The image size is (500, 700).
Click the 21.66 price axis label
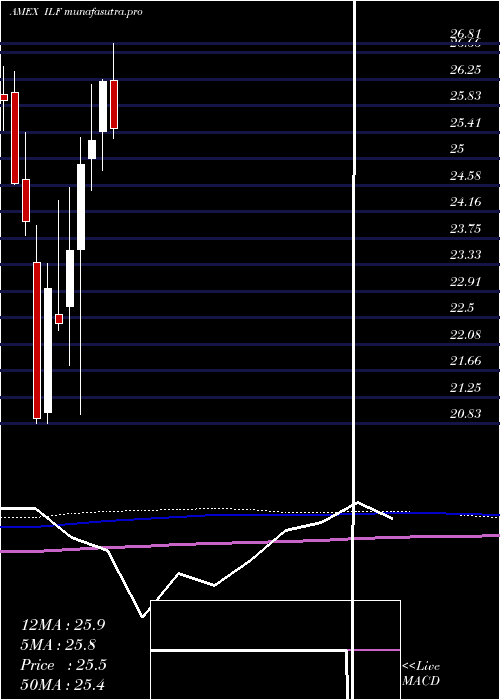click(465, 360)
